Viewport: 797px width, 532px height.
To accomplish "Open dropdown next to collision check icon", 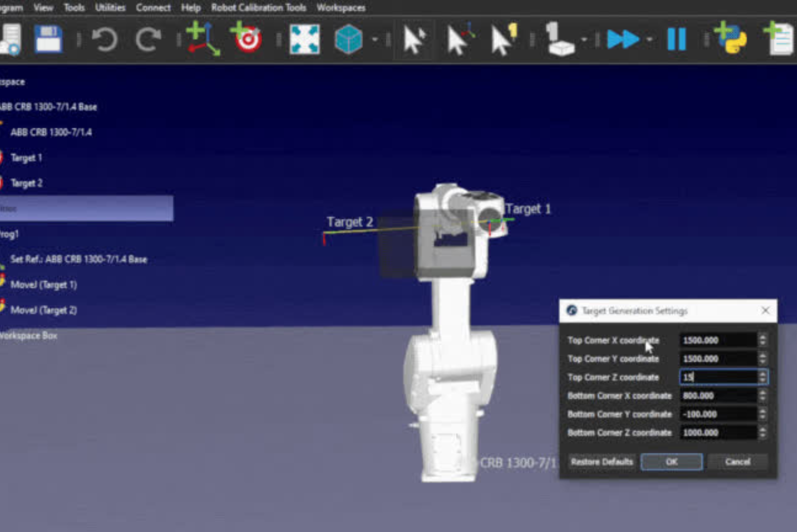I will (x=584, y=39).
